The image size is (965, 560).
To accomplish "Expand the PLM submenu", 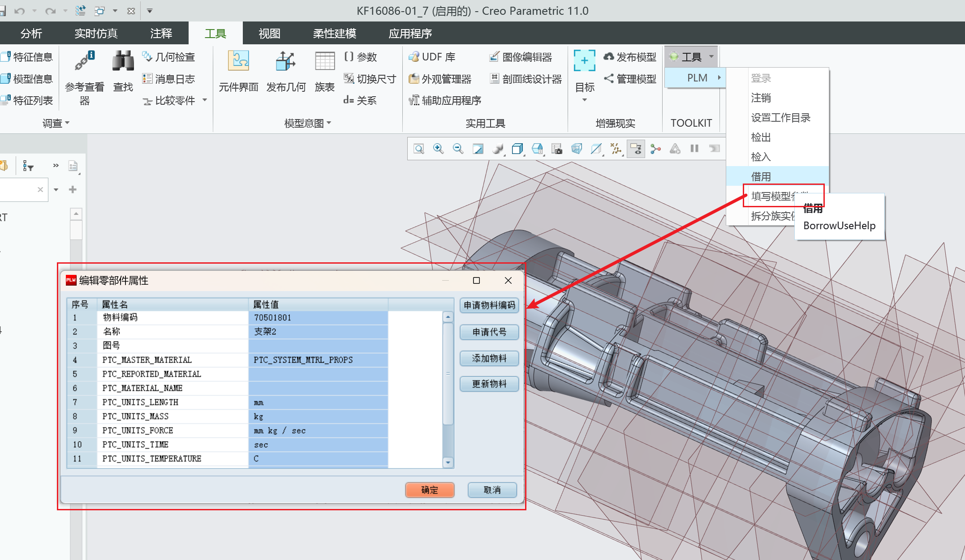I will [695, 78].
